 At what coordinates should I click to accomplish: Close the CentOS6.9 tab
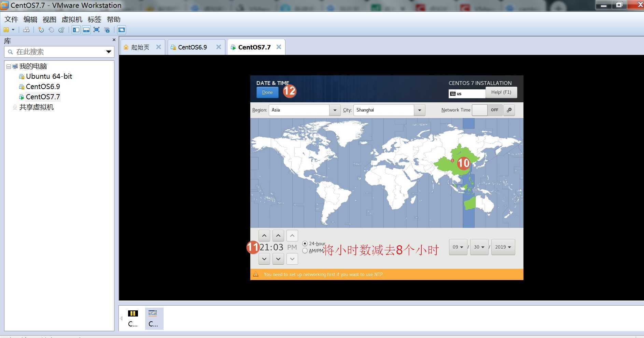point(219,47)
